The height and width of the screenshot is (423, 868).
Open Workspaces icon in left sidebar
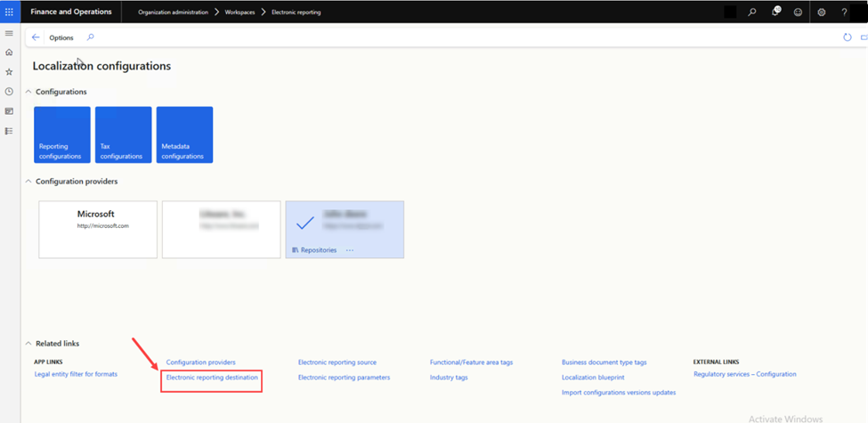(x=9, y=111)
